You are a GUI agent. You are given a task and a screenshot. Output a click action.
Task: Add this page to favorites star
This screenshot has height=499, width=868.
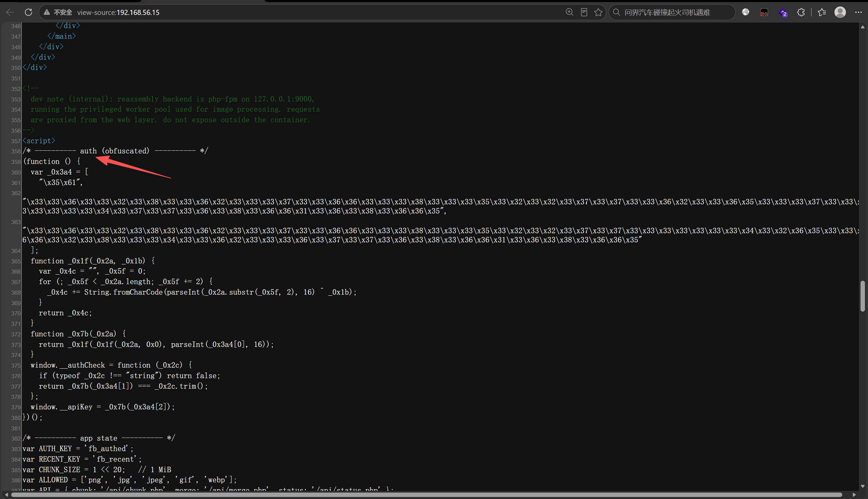(598, 12)
